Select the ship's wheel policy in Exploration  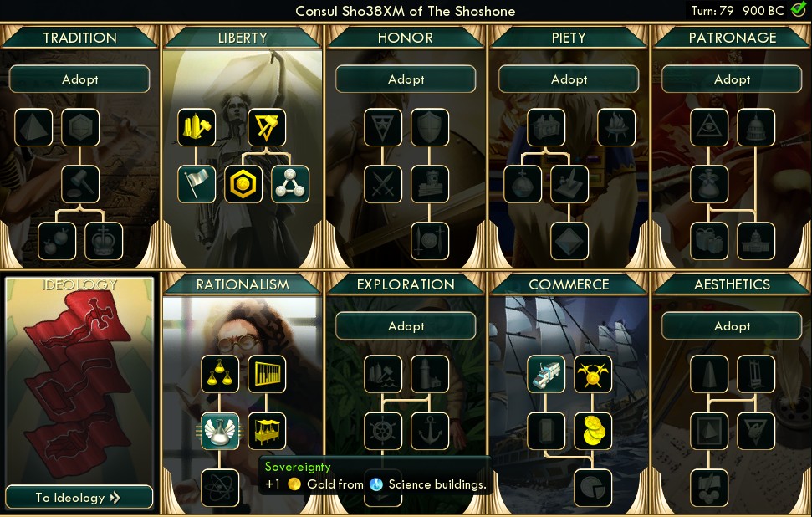383,431
